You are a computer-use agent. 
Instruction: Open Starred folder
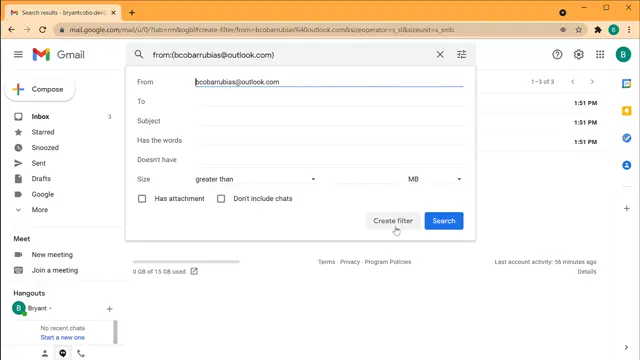point(43,132)
